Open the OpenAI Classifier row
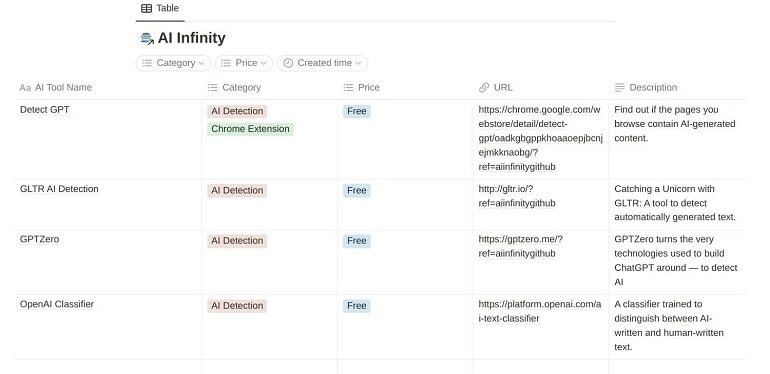The image size is (770, 374). 57,304
